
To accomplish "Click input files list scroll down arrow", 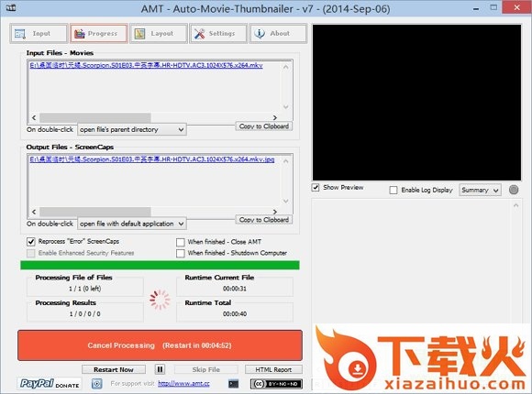I will [285, 107].
